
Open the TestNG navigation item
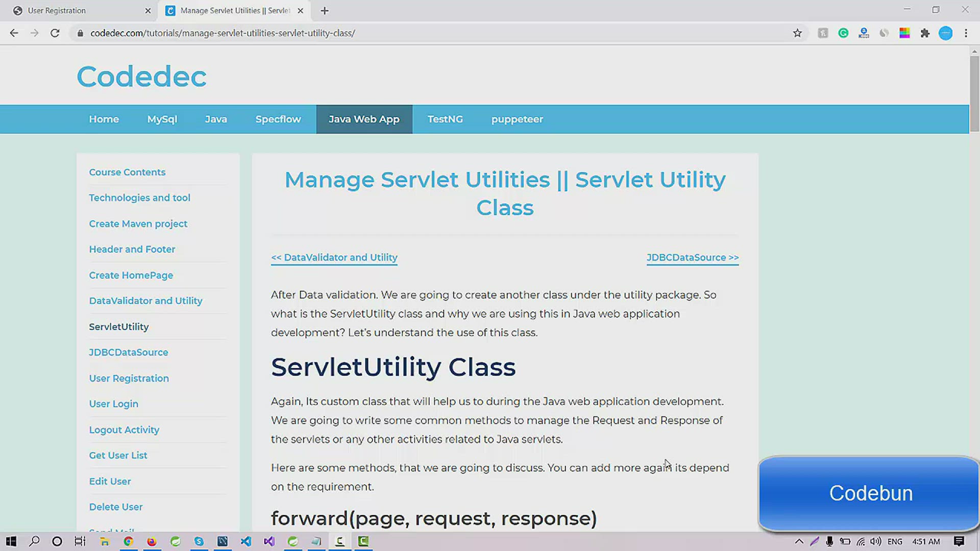(445, 119)
